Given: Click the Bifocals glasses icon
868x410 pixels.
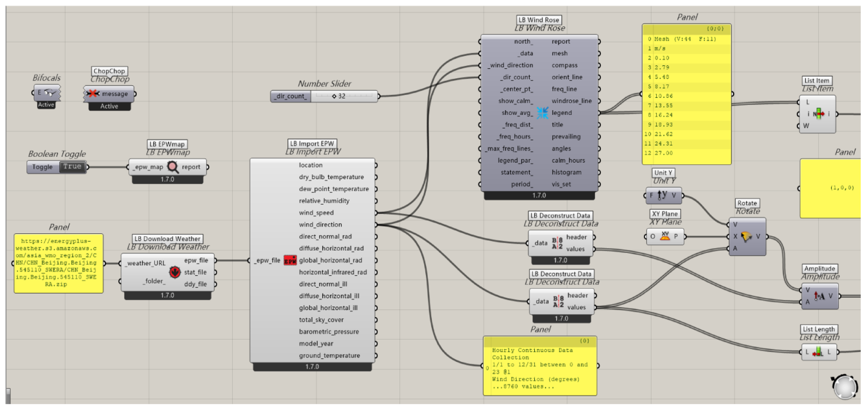Looking at the screenshot, I should [50, 92].
